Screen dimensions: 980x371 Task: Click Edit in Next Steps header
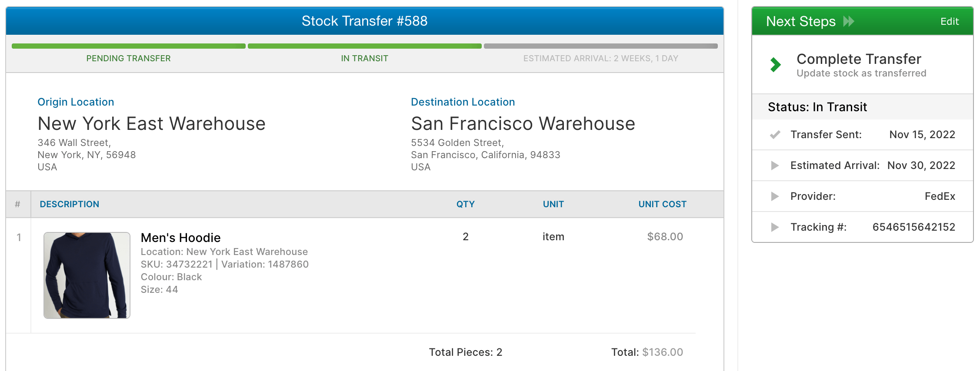pos(949,22)
